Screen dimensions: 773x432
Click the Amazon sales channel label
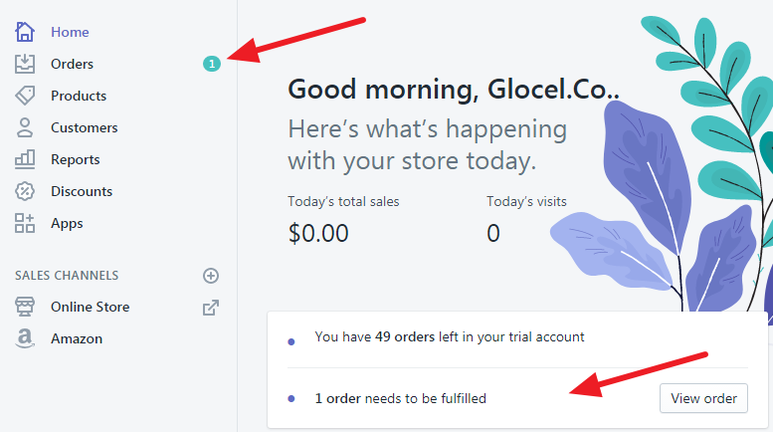point(76,339)
